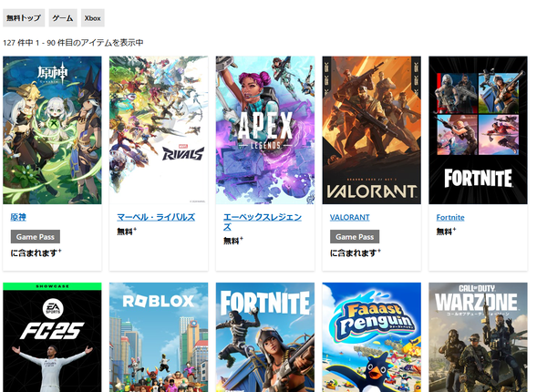Open the VALORANT cover artwork
The width and height of the screenshot is (547, 392).
tap(372, 130)
